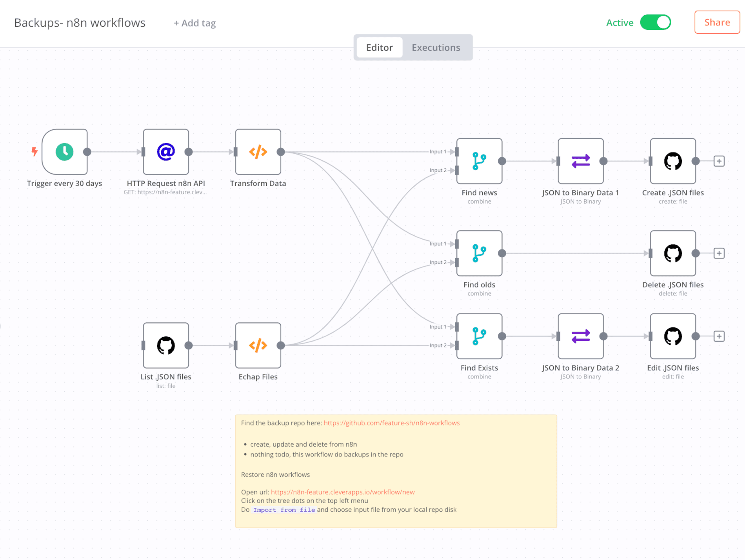
Task: Click the output connector of Transform Data
Action: tap(281, 152)
